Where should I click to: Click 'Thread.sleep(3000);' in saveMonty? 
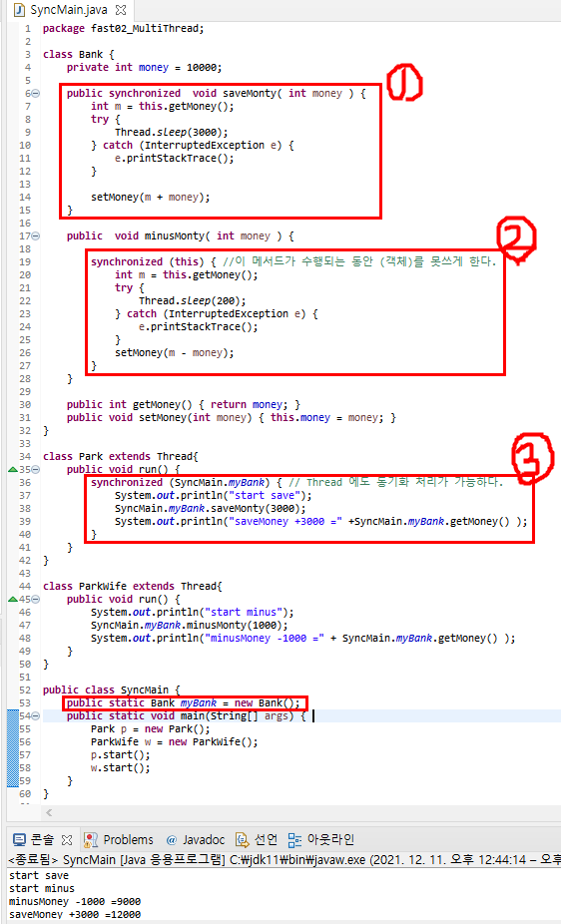[171, 132]
